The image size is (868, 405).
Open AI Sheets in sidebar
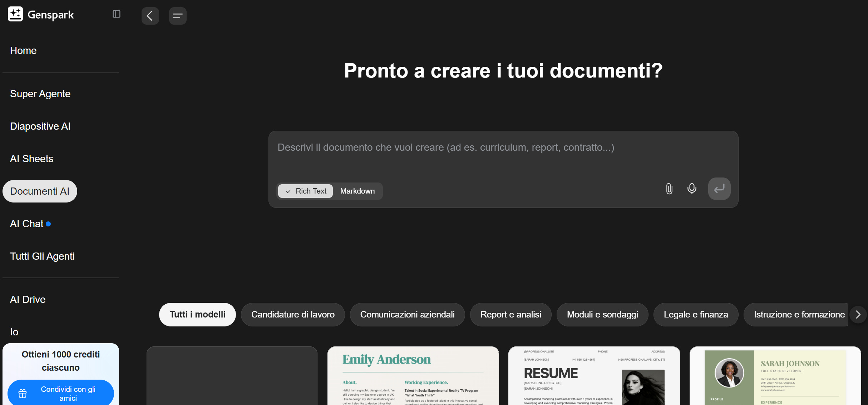(31, 159)
